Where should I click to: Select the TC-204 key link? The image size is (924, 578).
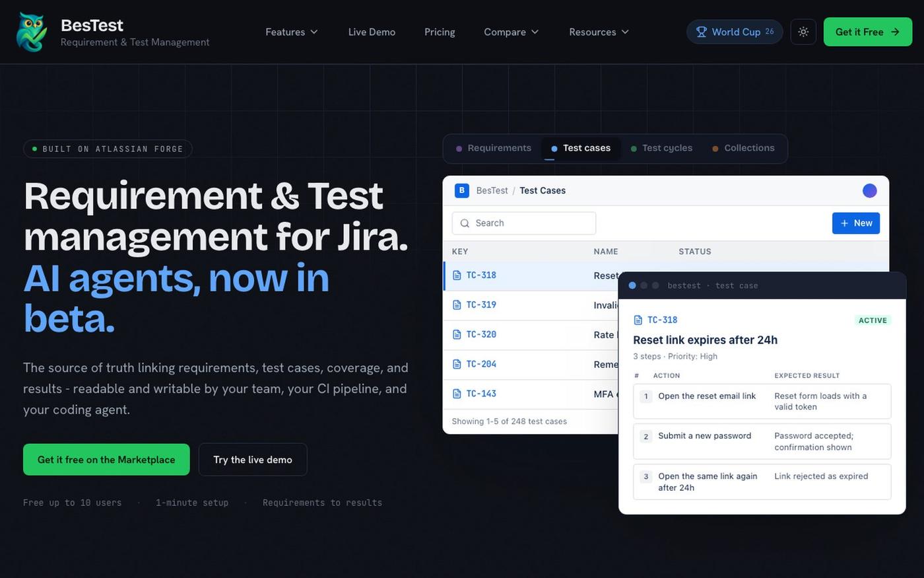481,365
